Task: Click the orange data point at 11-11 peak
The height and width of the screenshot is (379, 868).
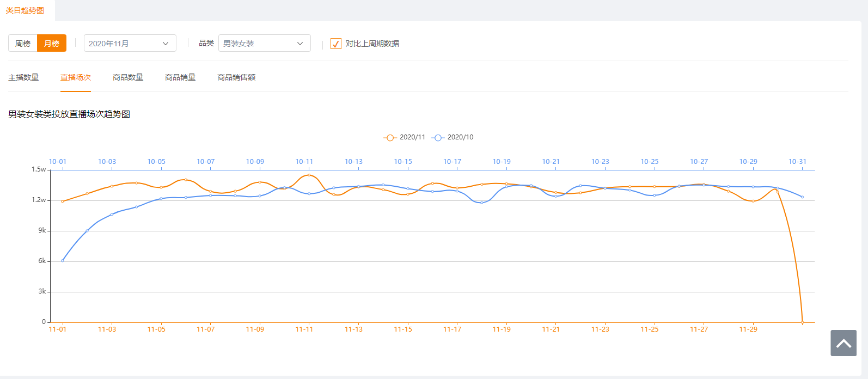Action: click(x=309, y=175)
